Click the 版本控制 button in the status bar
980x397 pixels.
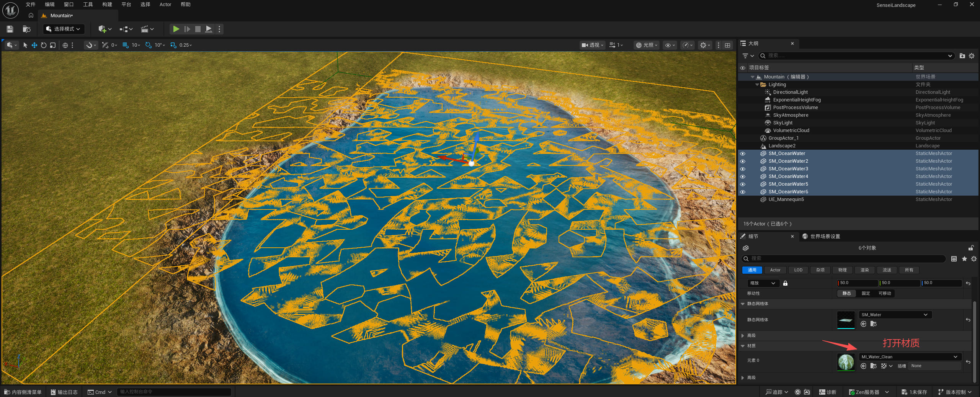pyautogui.click(x=955, y=392)
